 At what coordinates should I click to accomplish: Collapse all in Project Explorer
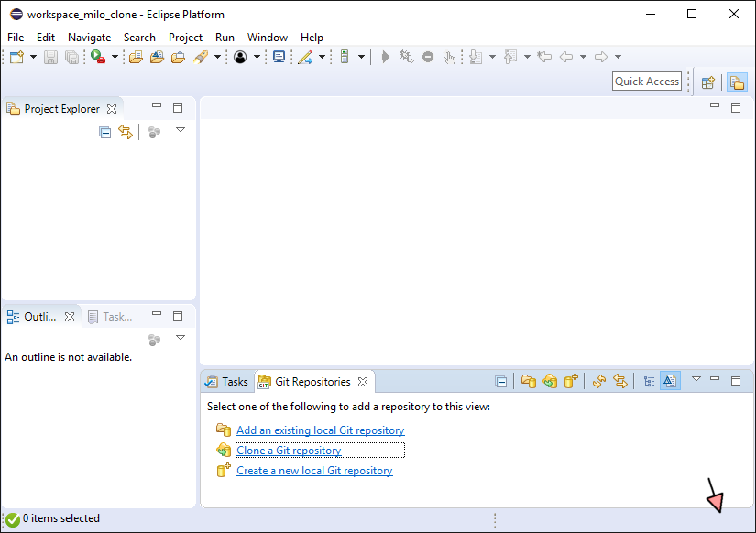point(104,132)
